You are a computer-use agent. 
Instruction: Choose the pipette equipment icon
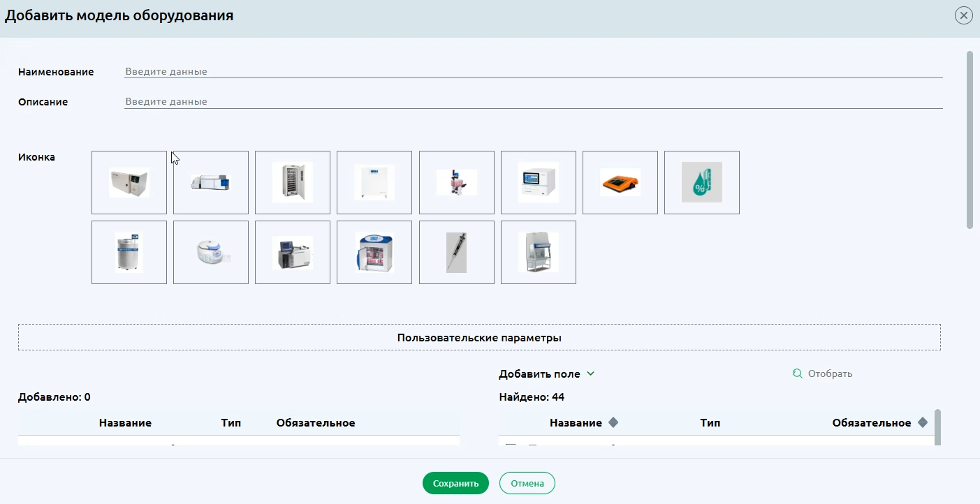pyautogui.click(x=457, y=252)
